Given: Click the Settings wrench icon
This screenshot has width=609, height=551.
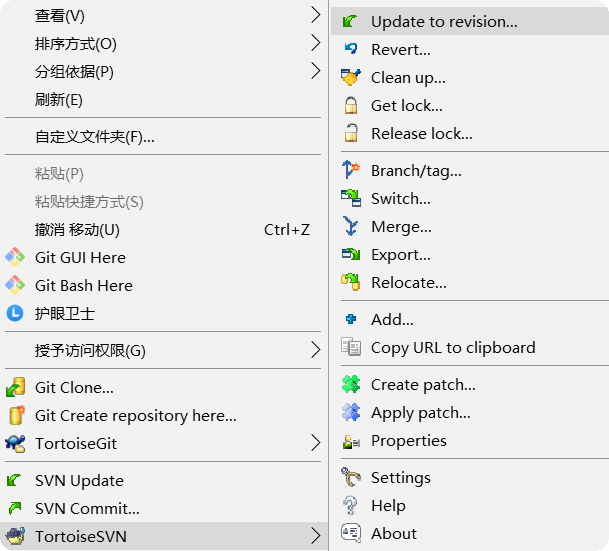Looking at the screenshot, I should (x=350, y=477).
